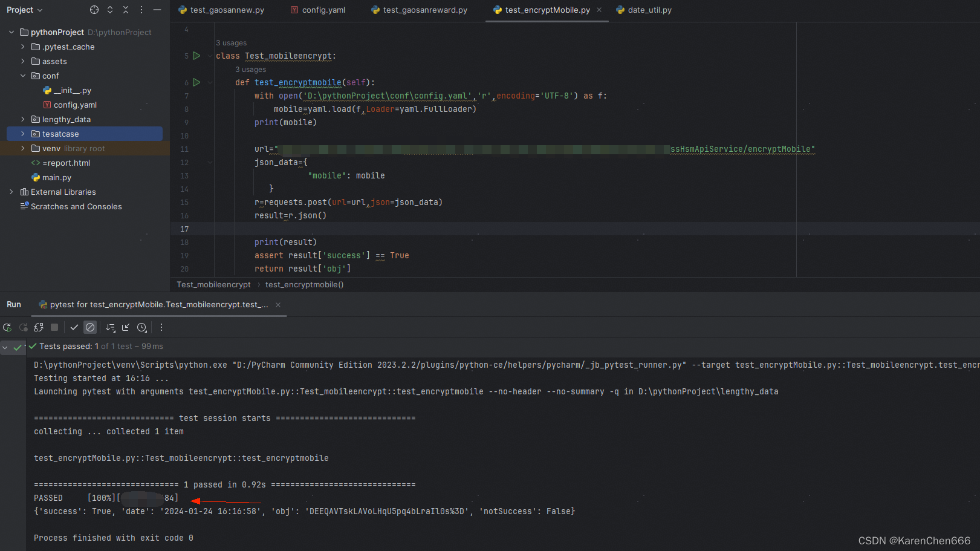Collapse the pythonProject root node

[x=11, y=32]
